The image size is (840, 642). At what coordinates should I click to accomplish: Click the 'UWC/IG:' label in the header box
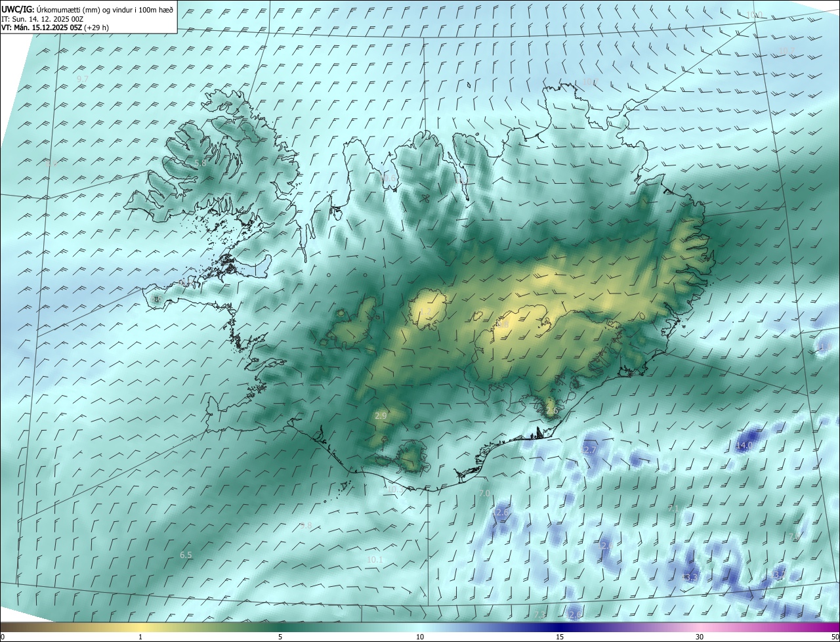pyautogui.click(x=18, y=10)
